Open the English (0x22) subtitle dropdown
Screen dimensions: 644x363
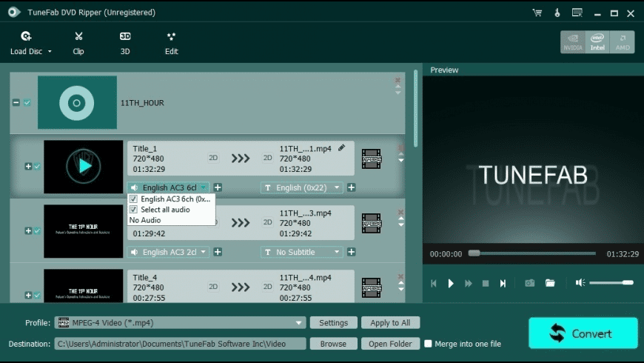337,188
